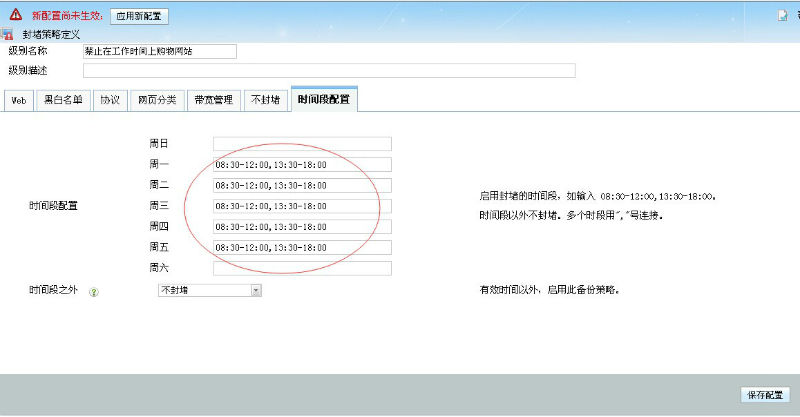Go to the 网页分类 tab
The image size is (800, 417).
[157, 100]
